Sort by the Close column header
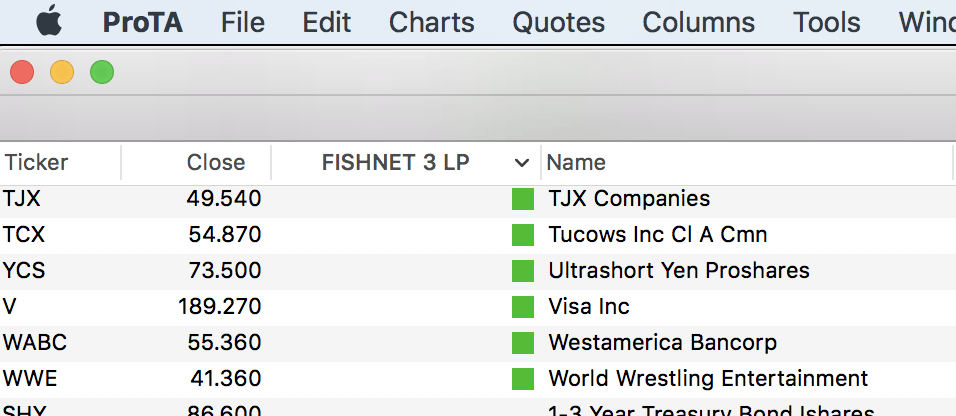This screenshot has width=956, height=416. tap(215, 163)
